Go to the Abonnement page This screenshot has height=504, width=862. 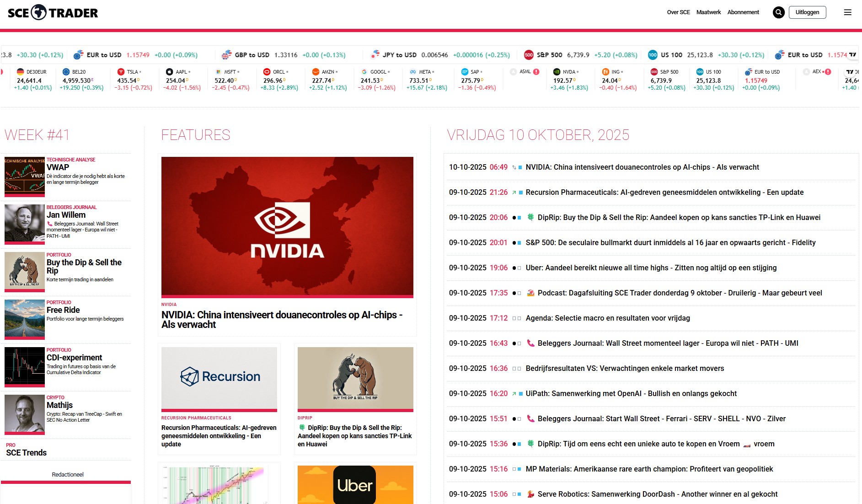click(743, 12)
